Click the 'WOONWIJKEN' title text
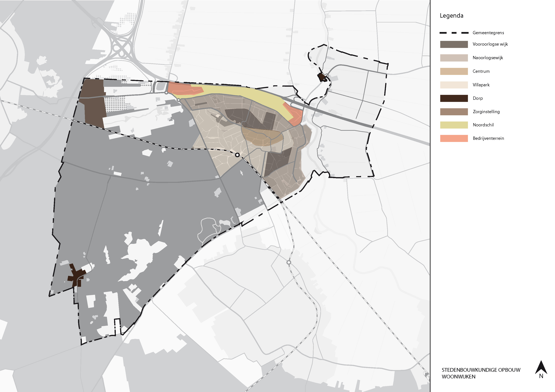Image resolution: width=555 pixels, height=392 pixels. [458, 377]
